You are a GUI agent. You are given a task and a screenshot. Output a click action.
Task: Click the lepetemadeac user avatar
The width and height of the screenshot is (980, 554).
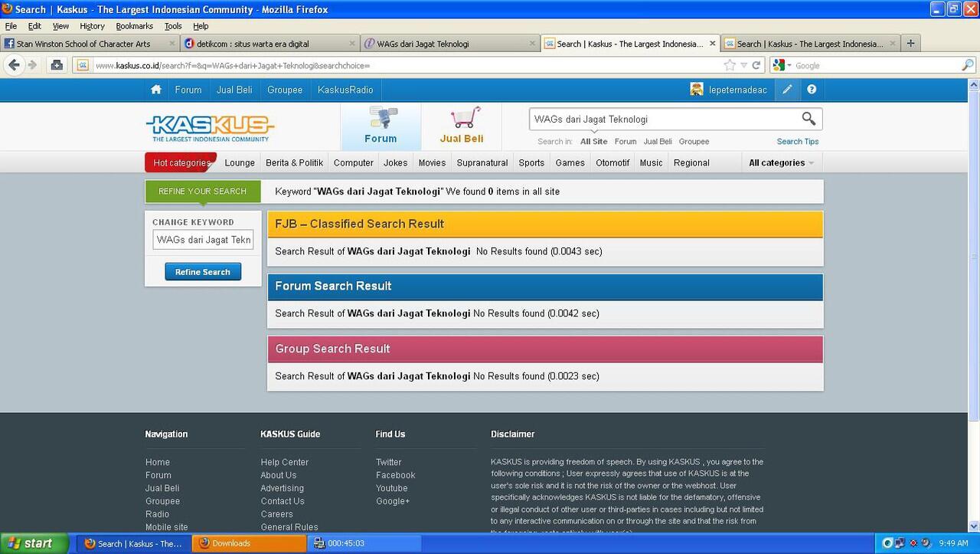point(697,90)
